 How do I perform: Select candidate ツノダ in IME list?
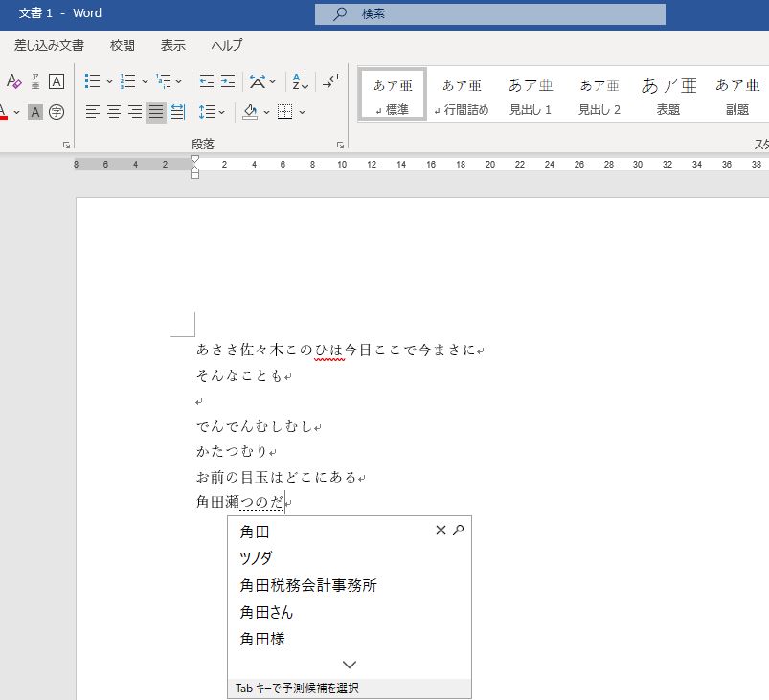[256, 558]
